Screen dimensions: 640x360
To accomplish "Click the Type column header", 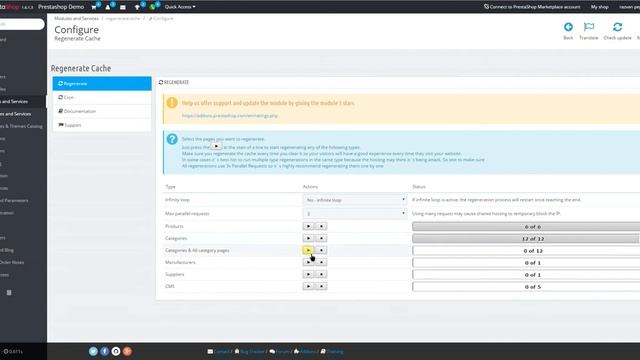I will click(171, 187).
